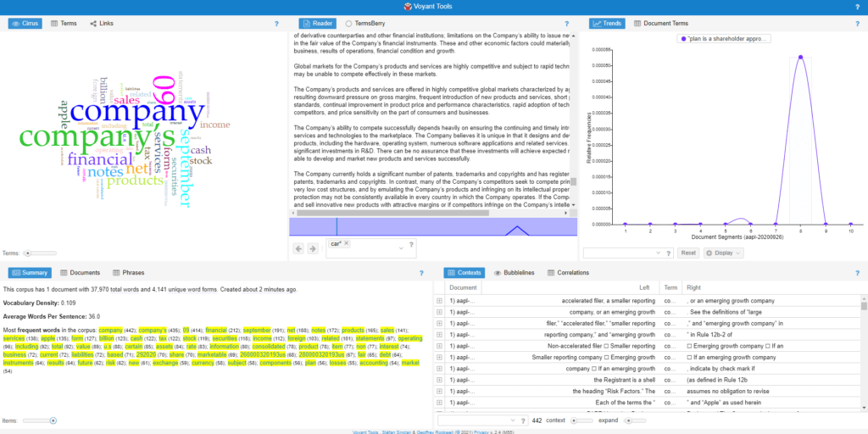Screen dimensions: 868x434
Task: Go to next page with Reader right arrow
Action: click(x=313, y=248)
